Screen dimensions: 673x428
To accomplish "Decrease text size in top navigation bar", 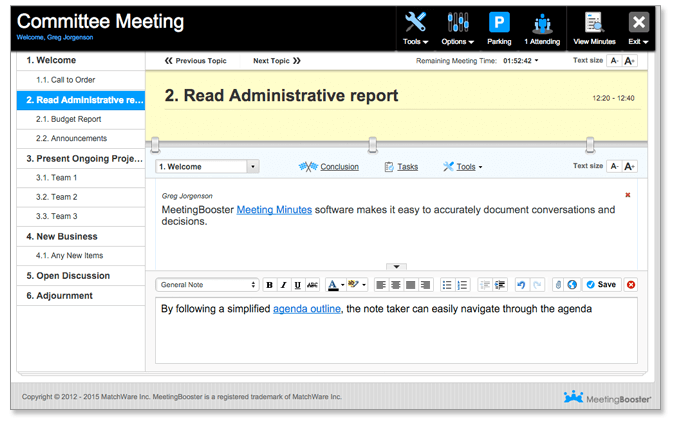I will (x=615, y=61).
